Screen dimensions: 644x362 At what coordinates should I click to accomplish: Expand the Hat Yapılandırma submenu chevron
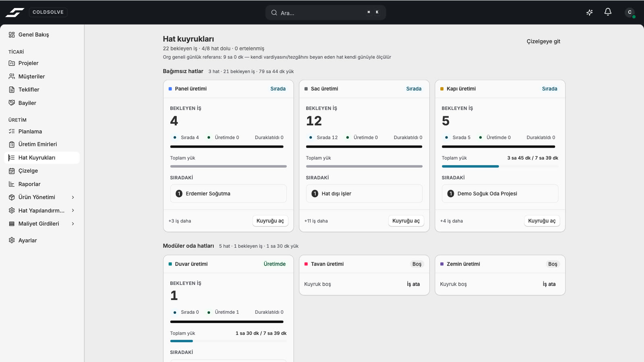click(73, 210)
